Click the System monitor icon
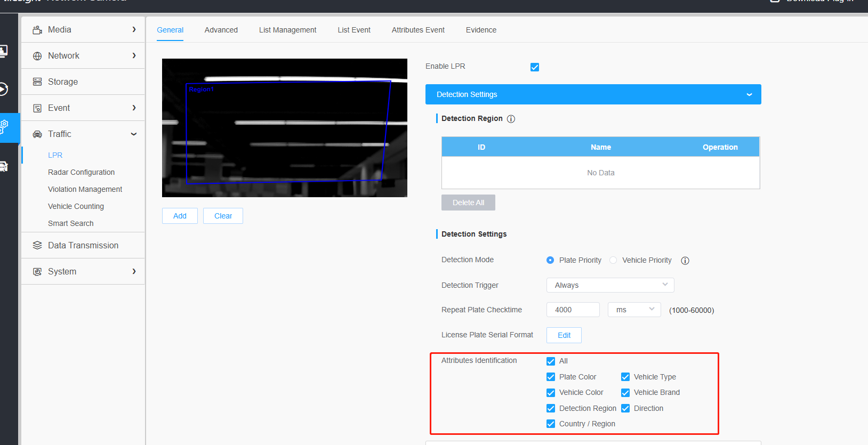Screen dimensions: 868x445 coord(37,272)
